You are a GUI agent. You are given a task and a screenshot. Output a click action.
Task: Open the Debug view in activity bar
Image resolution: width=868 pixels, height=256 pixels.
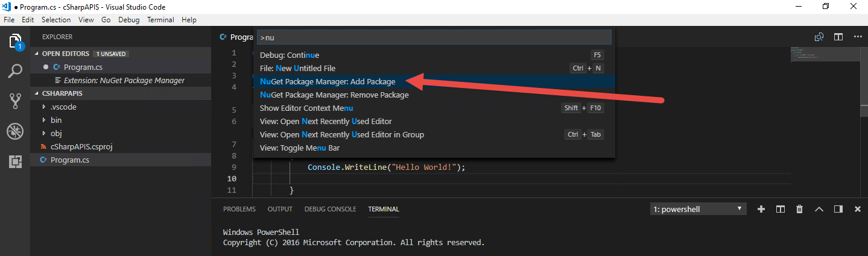pos(15,131)
